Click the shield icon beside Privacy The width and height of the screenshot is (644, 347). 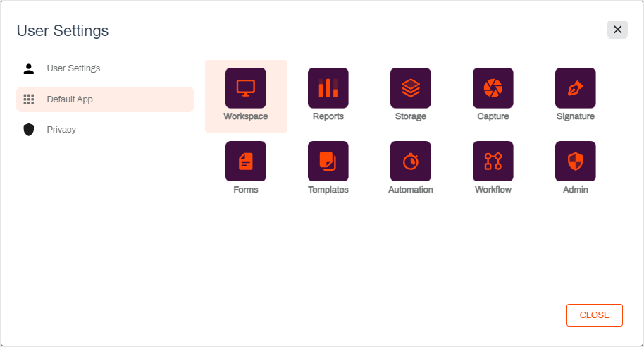coord(29,130)
